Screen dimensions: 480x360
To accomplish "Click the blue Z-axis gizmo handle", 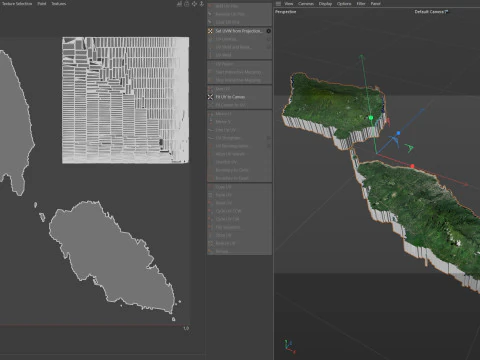I will (398, 133).
